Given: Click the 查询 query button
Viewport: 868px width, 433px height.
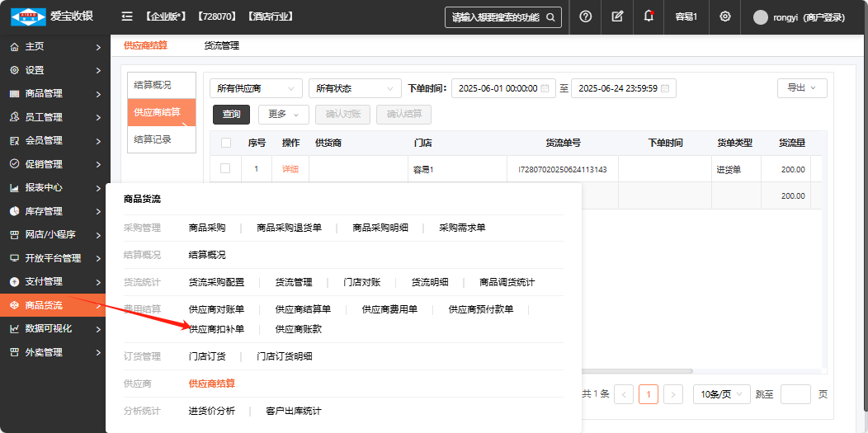Looking at the screenshot, I should click(x=232, y=115).
